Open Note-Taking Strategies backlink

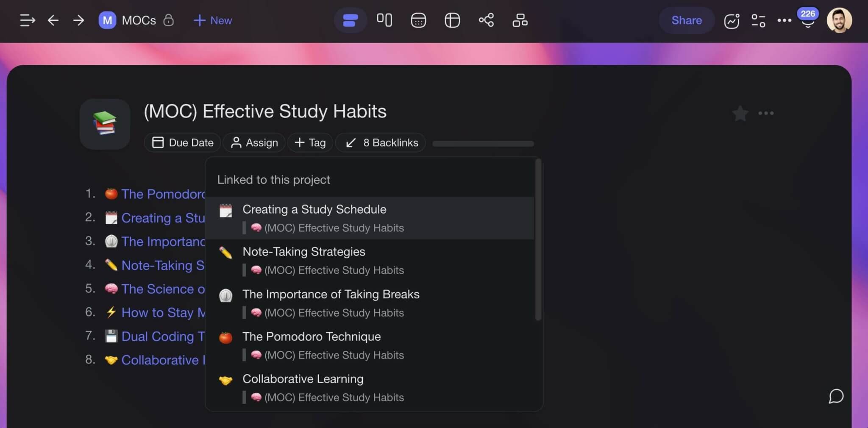pos(370,260)
